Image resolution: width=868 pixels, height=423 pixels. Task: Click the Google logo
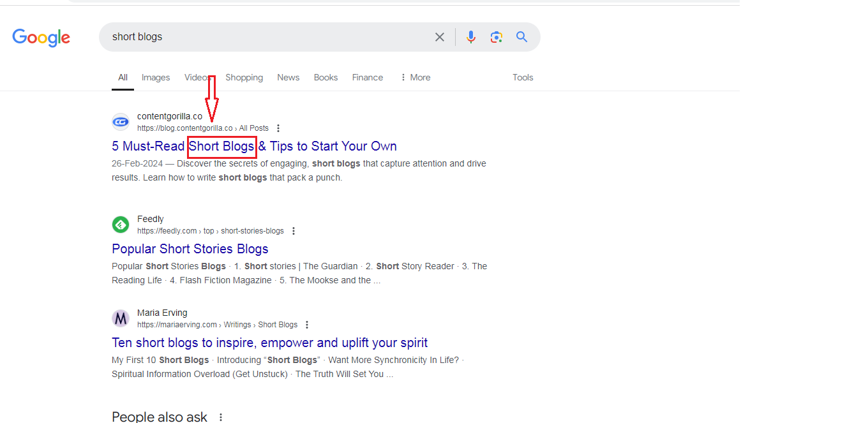41,38
